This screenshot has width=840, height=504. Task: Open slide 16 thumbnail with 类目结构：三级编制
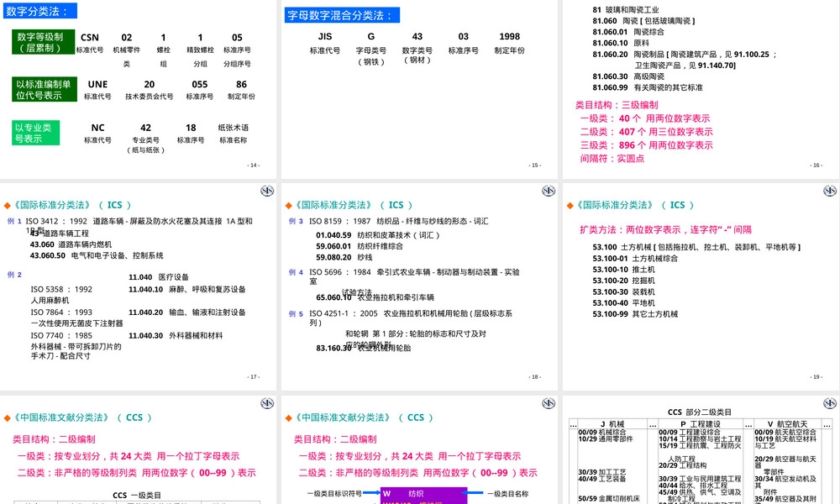[x=701, y=88]
